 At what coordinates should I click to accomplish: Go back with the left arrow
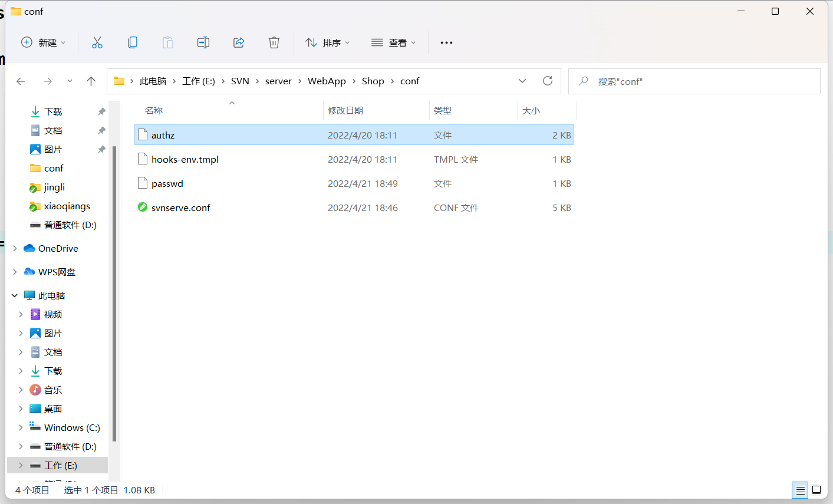(21, 81)
